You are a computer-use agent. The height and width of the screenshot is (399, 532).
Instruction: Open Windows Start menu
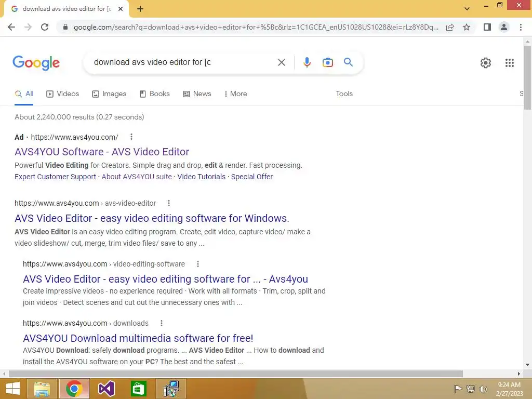13,389
